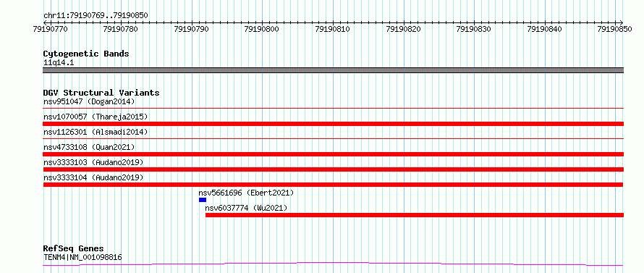Click ruler position 79190770
Viewport: 644px width, 273px height.
(50, 29)
